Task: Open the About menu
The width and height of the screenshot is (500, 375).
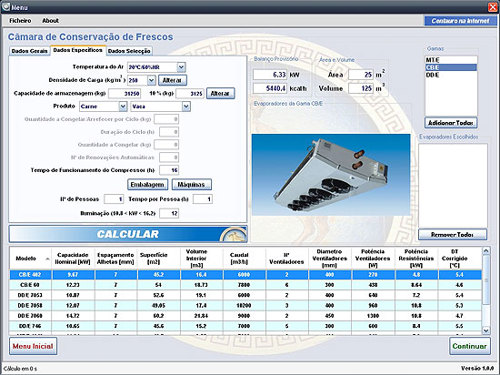Action: (50, 21)
